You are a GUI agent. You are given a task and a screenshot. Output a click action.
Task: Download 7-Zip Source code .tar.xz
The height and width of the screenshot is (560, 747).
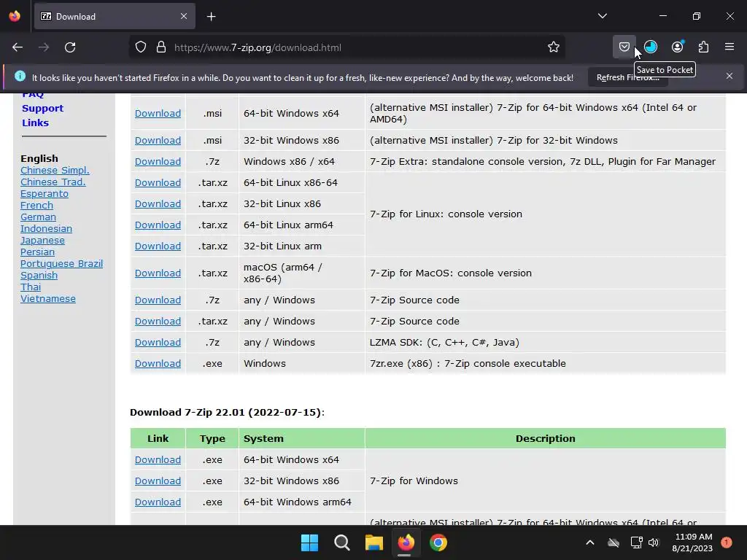tap(158, 321)
